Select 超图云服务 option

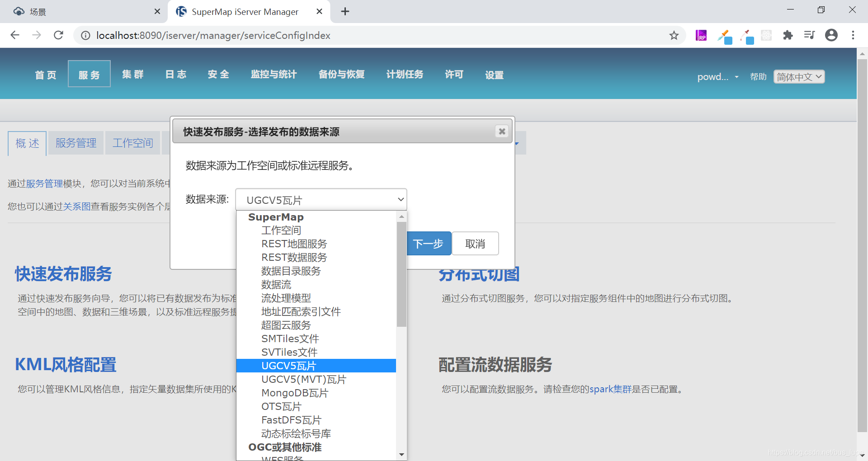tap(316, 325)
